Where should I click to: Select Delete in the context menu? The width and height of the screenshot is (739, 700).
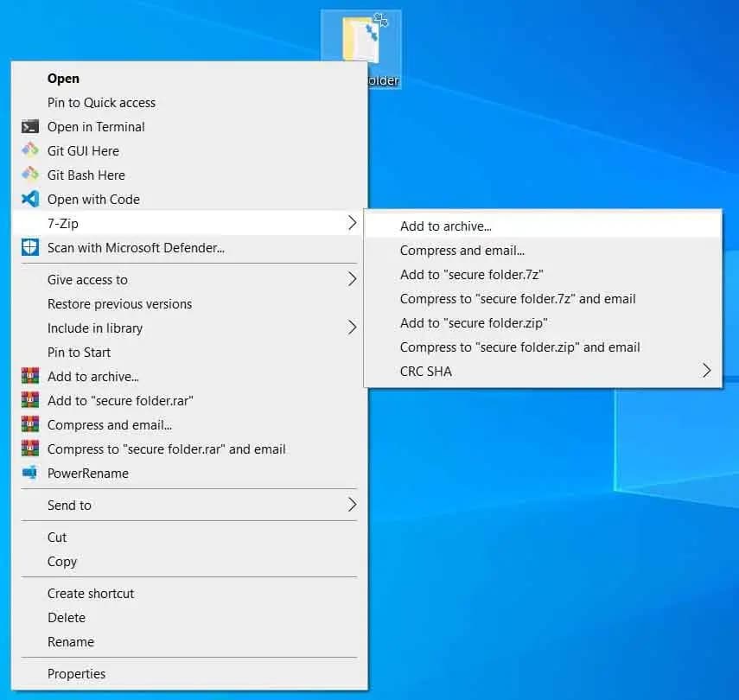coord(188,618)
